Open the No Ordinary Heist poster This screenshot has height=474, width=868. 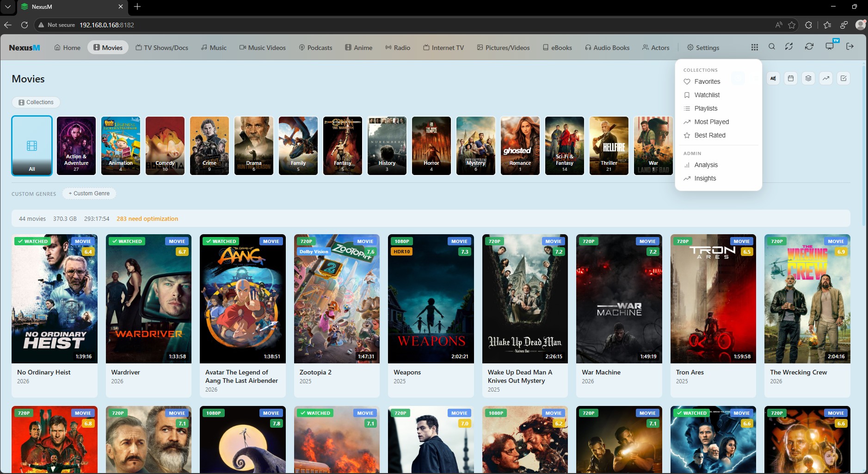[55, 299]
